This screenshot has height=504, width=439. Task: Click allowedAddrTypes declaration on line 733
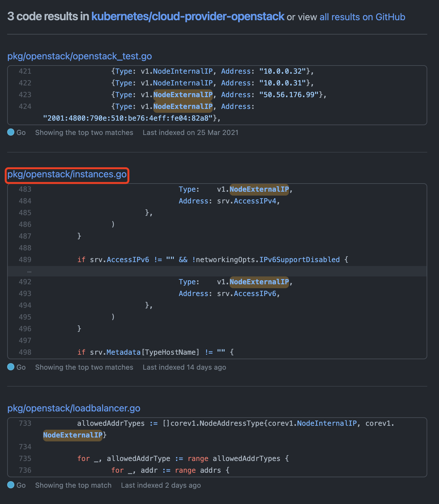pos(111,423)
